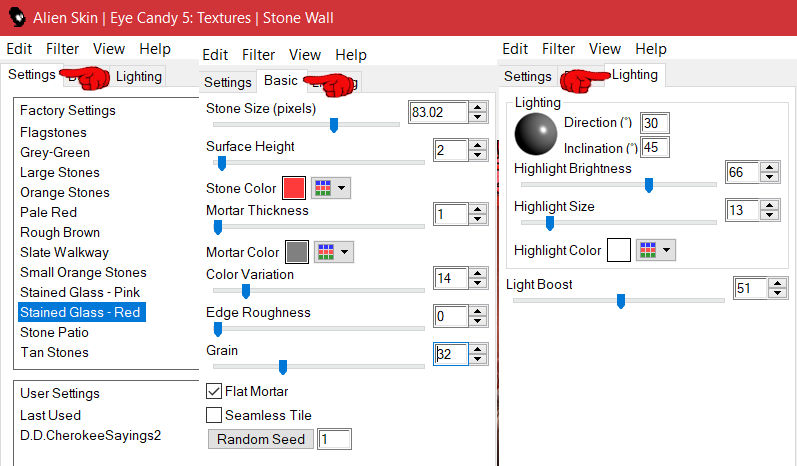Expand Mortar Color dropdown arrow

coord(345,252)
